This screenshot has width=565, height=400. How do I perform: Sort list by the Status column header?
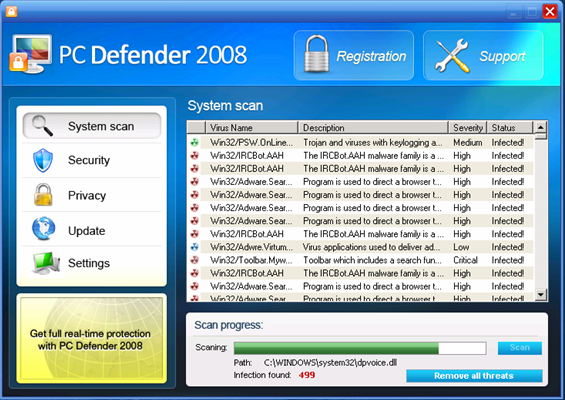pyautogui.click(x=510, y=128)
